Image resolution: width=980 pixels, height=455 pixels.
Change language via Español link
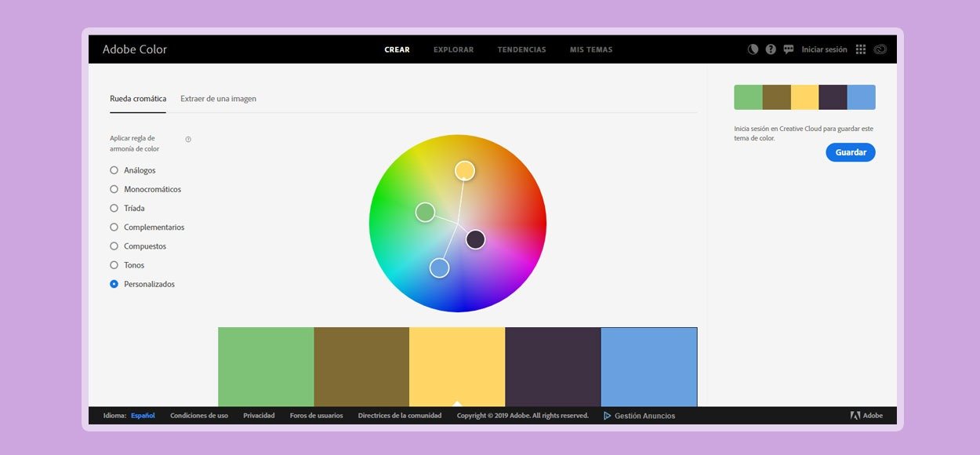[x=143, y=416]
